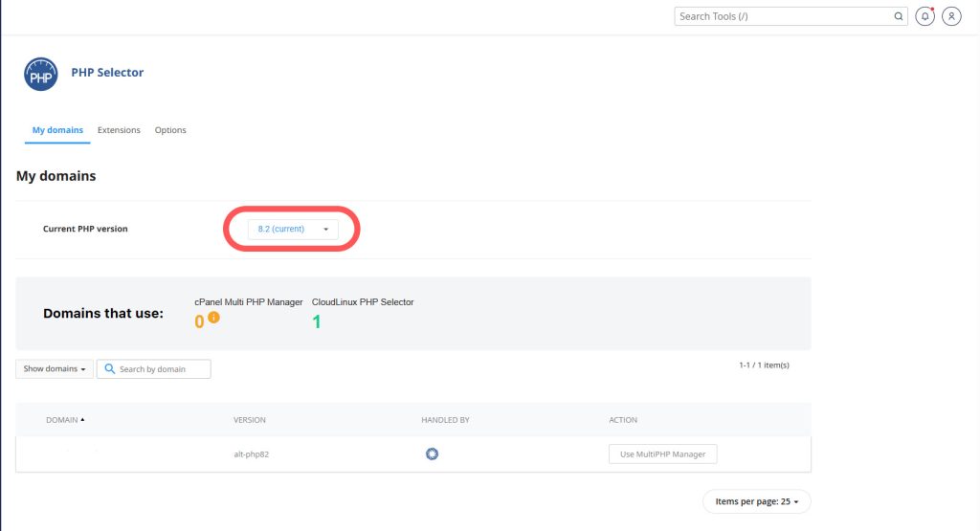Click the orange info icon beside 0
Viewport: 980px width, 531px height.
tap(214, 318)
